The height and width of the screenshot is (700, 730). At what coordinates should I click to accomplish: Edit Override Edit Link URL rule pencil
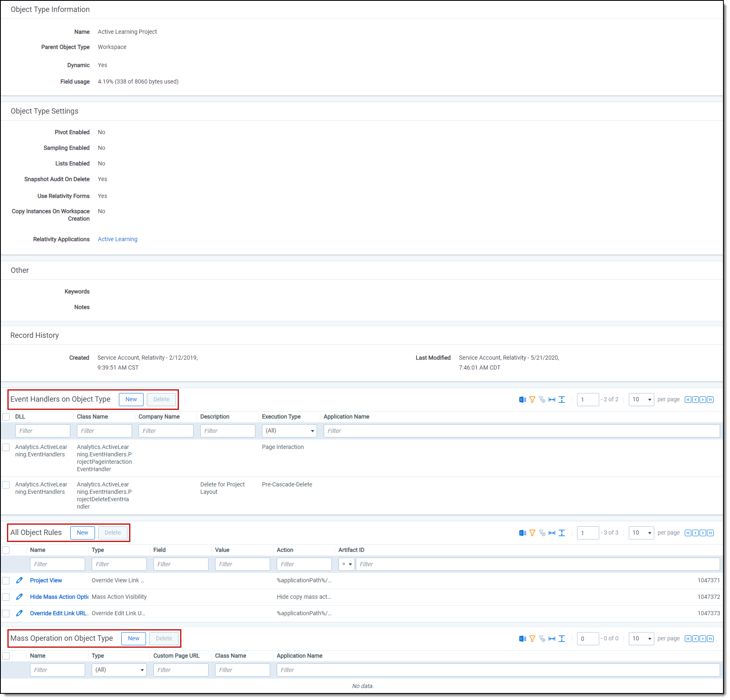click(19, 613)
